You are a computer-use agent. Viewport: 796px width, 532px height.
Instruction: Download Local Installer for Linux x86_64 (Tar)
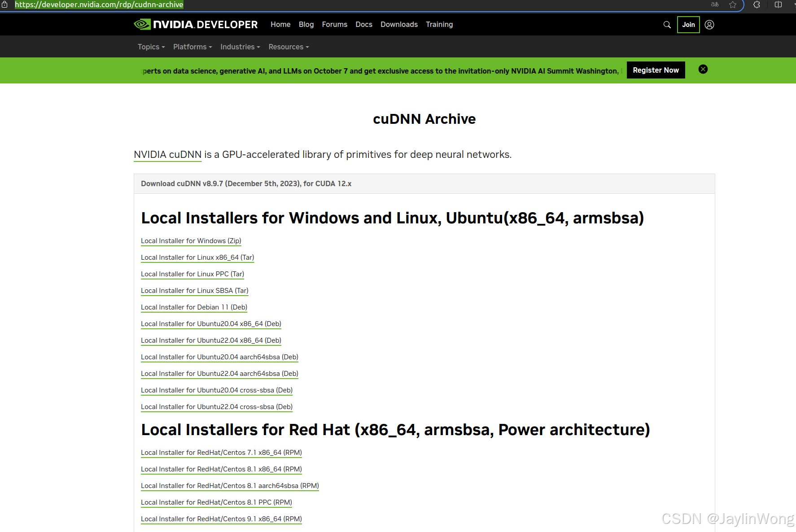pyautogui.click(x=197, y=257)
